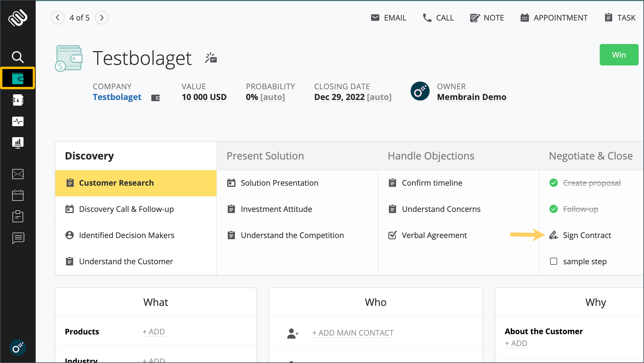This screenshot has width=644, height=363.
Task: Open the Solution Presentation step
Action: point(297,183)
